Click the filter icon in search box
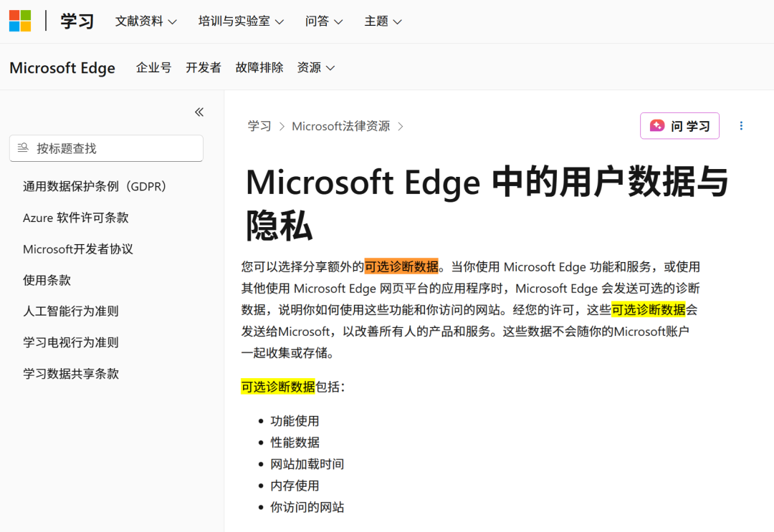The width and height of the screenshot is (774, 532). click(23, 148)
